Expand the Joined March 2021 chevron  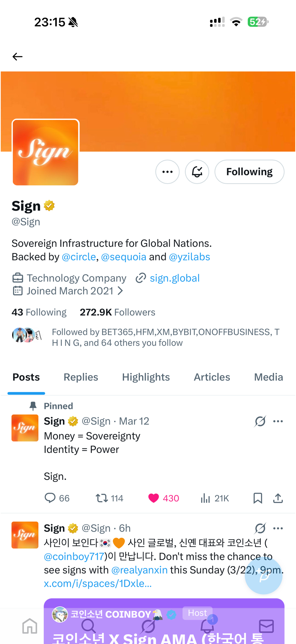[120, 291]
